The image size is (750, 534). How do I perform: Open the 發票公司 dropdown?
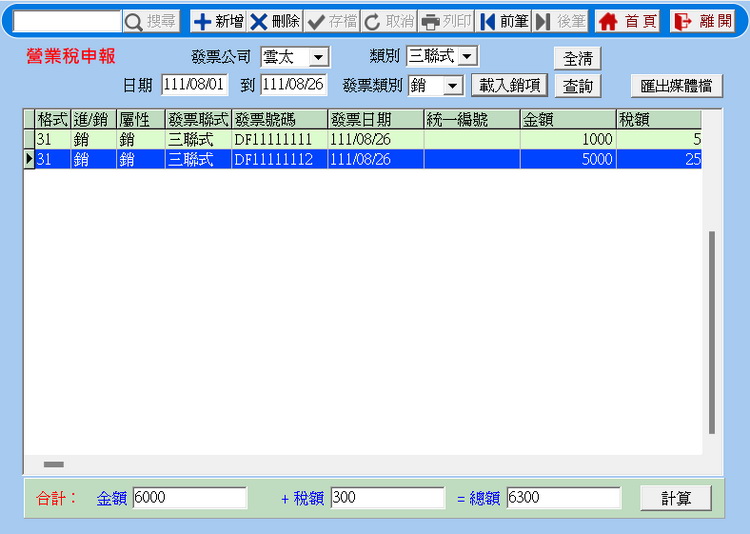[x=318, y=58]
